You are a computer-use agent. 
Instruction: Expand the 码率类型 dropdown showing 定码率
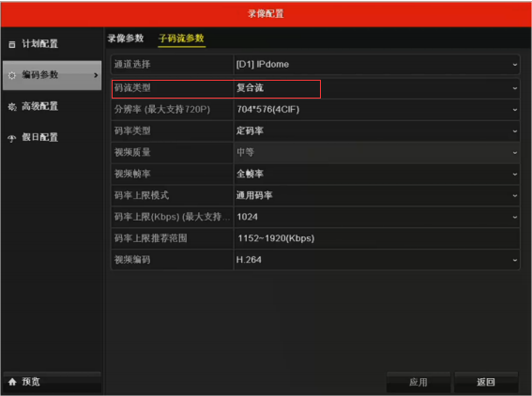point(376,131)
